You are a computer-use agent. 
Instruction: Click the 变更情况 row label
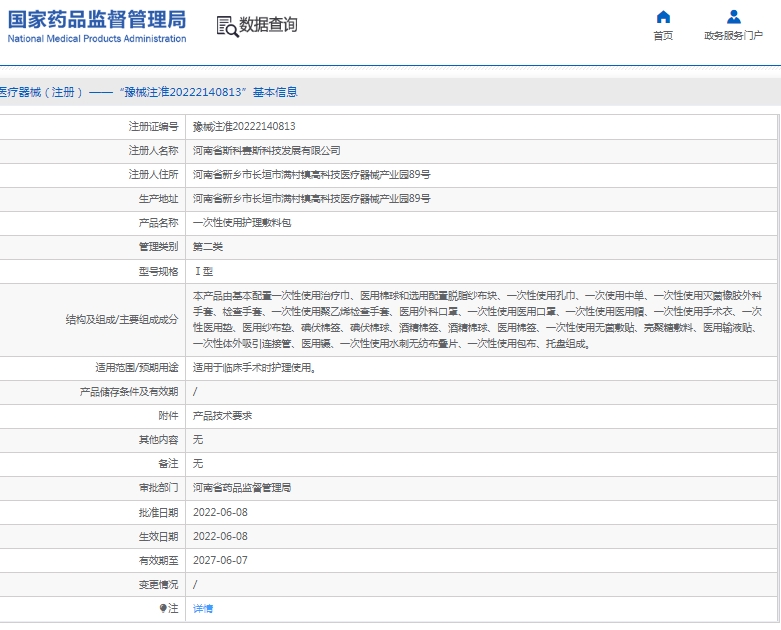[158, 584]
